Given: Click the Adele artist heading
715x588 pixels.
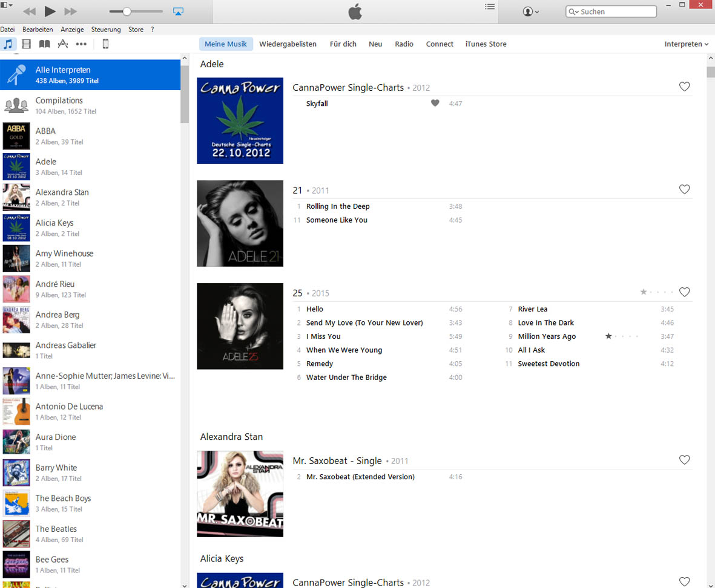Looking at the screenshot, I should [211, 64].
